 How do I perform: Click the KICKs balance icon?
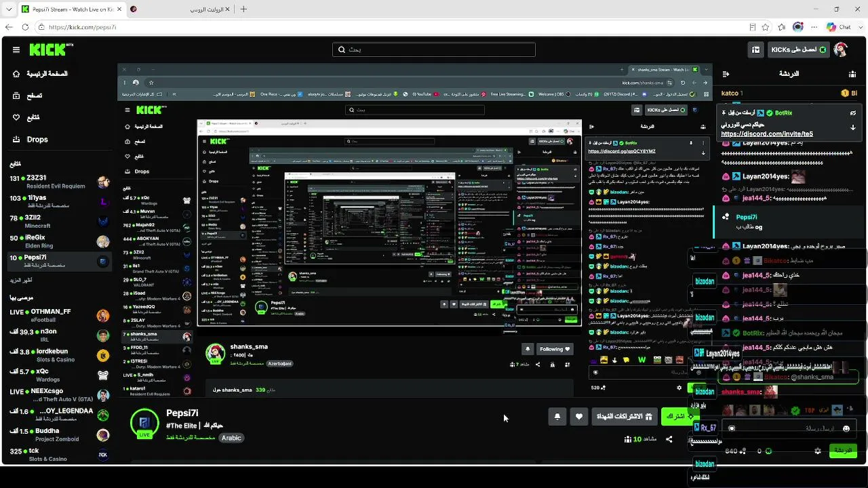click(x=768, y=451)
